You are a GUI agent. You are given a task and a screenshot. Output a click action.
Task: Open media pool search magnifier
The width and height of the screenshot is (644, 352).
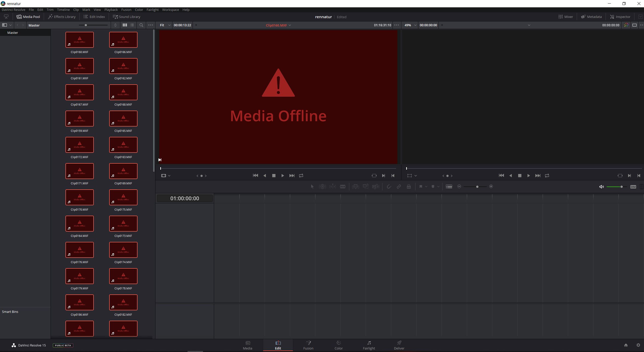(141, 25)
